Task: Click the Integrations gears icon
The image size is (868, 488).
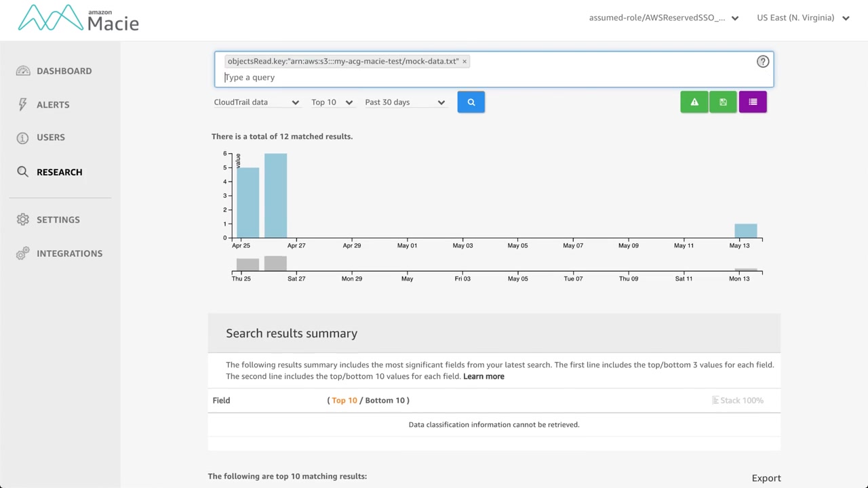Action: [23, 253]
